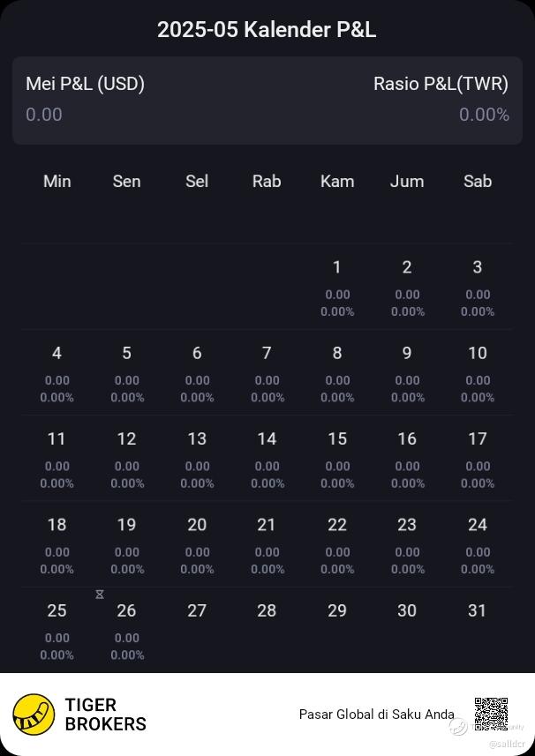
Task: Click the Kam weekday header
Action: [x=337, y=181]
